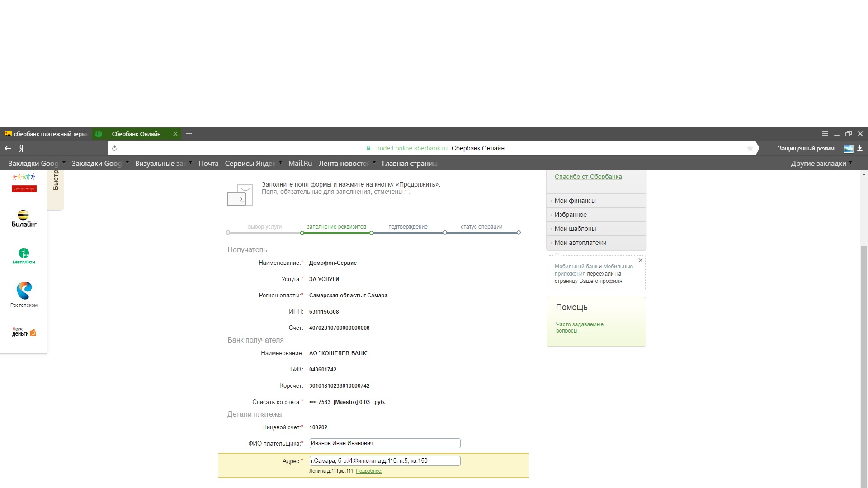Open the Спасибо от Сбербанка link

click(588, 177)
